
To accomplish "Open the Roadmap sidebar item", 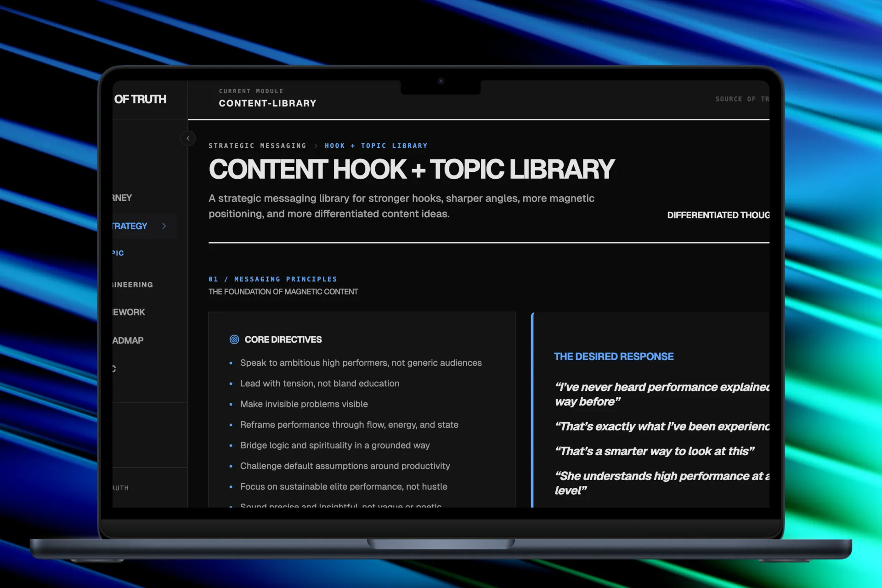I will (128, 340).
